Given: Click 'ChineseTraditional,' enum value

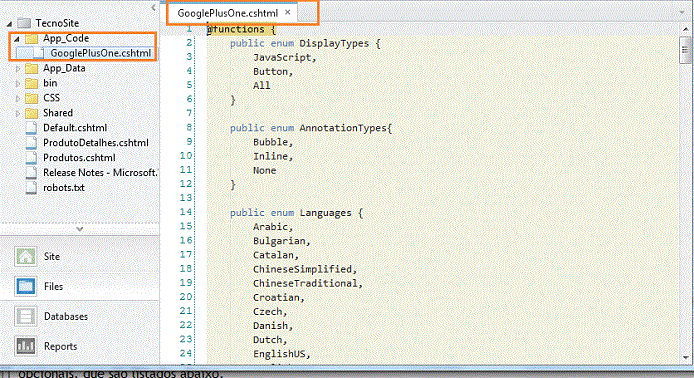Looking at the screenshot, I should [308, 283].
